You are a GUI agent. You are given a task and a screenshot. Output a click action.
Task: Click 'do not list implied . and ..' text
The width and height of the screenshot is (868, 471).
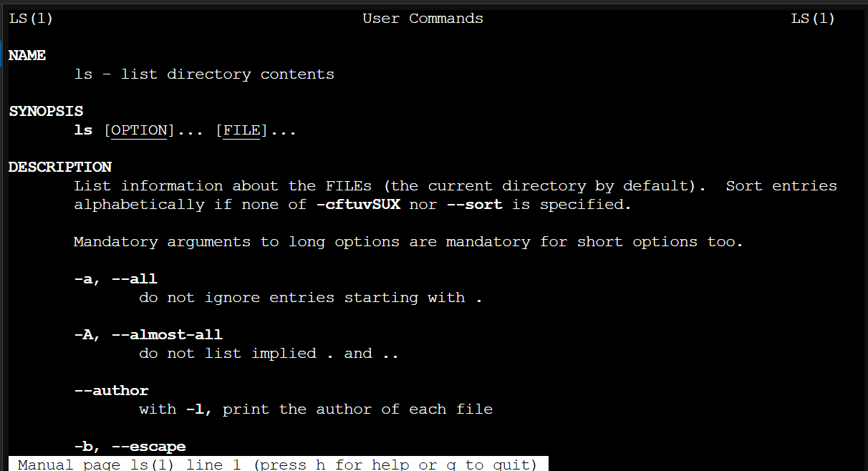[x=269, y=353]
